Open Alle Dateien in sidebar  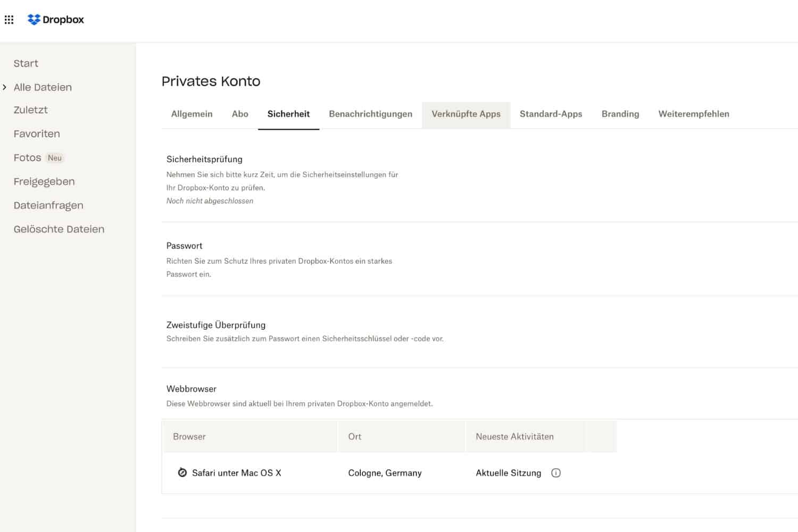(x=43, y=87)
